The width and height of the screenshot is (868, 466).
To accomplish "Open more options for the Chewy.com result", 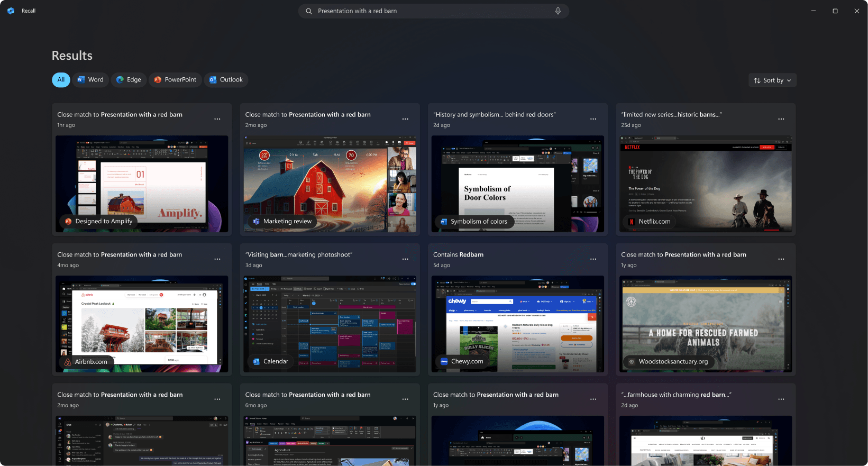I will 593,259.
